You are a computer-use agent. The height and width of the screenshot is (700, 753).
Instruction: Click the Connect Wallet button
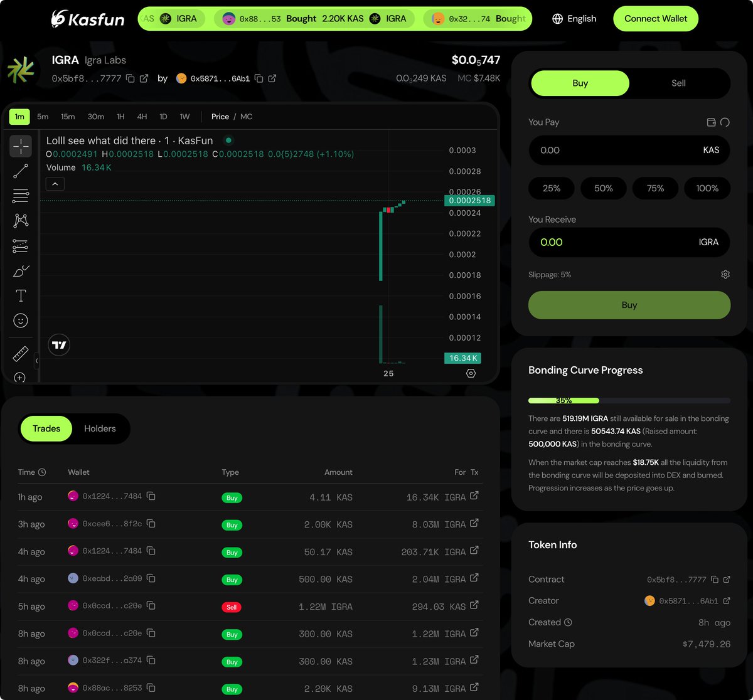(x=656, y=19)
